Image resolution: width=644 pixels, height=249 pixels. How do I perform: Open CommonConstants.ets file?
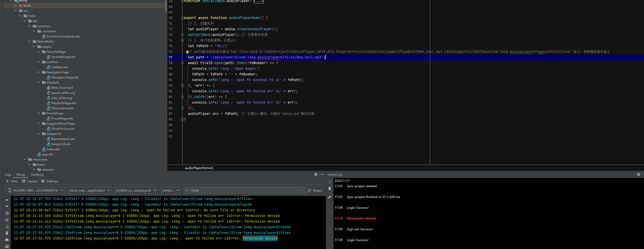pos(63,36)
